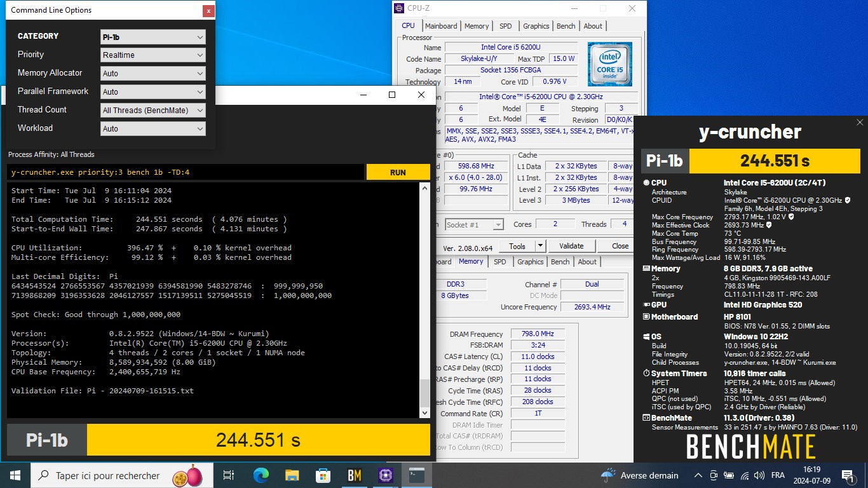Switch to CPU-Z via its taskbar icon
868x488 pixels.
(385, 475)
